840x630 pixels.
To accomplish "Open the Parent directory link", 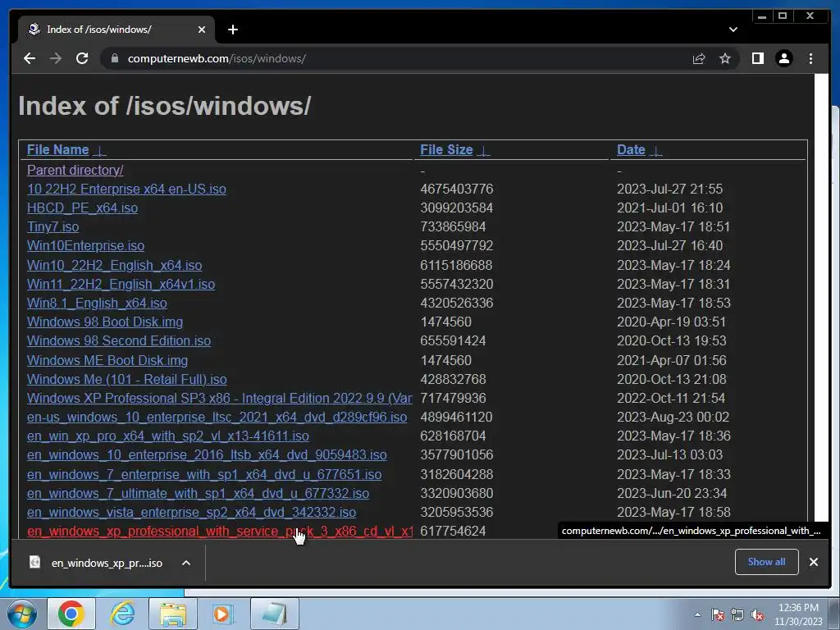I will point(75,170).
